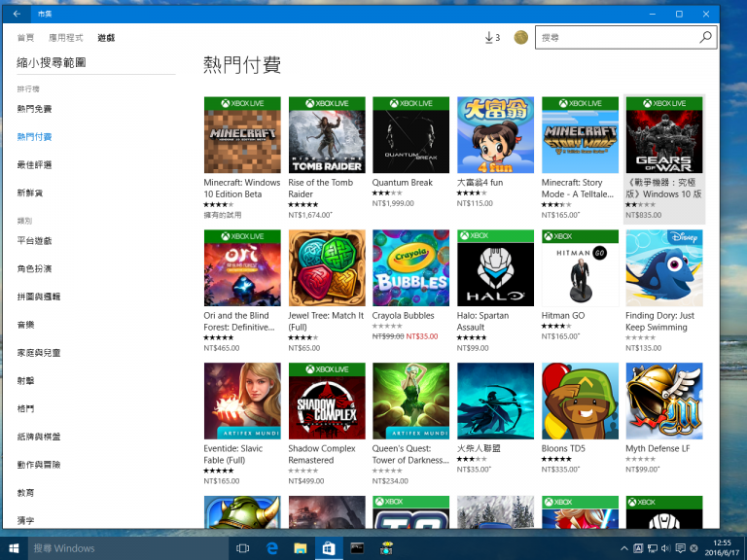
Task: Select the 最佳評選 chart
Action: (x=34, y=165)
